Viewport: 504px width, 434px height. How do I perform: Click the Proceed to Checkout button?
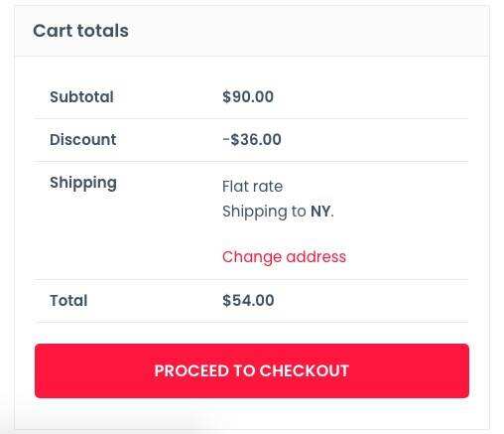tap(252, 370)
